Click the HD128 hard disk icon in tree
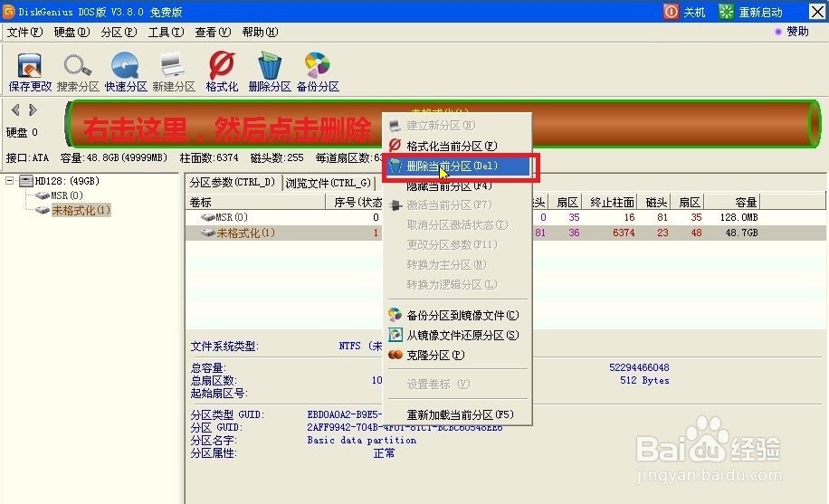The height and width of the screenshot is (504, 829). coord(26,181)
